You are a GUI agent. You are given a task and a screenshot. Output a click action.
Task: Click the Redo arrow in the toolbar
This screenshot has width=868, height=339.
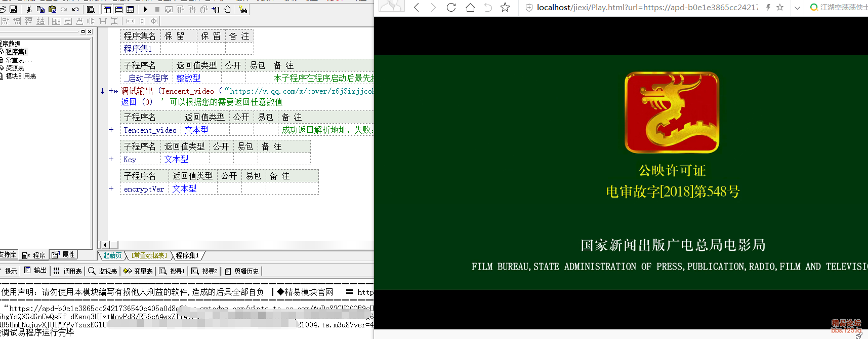pos(64,9)
